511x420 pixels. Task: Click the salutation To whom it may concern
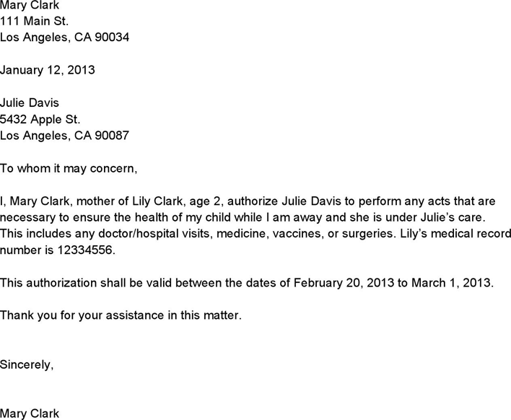[x=69, y=168]
